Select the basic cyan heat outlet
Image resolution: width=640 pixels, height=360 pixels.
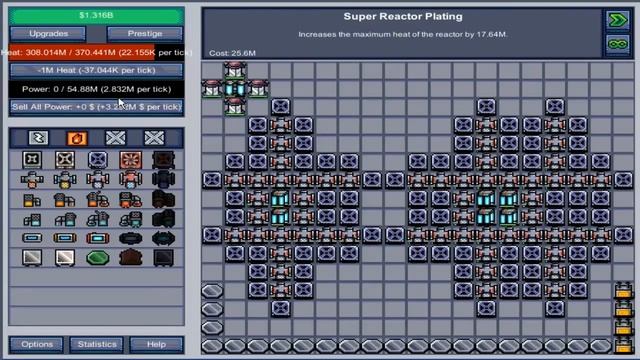32,220
